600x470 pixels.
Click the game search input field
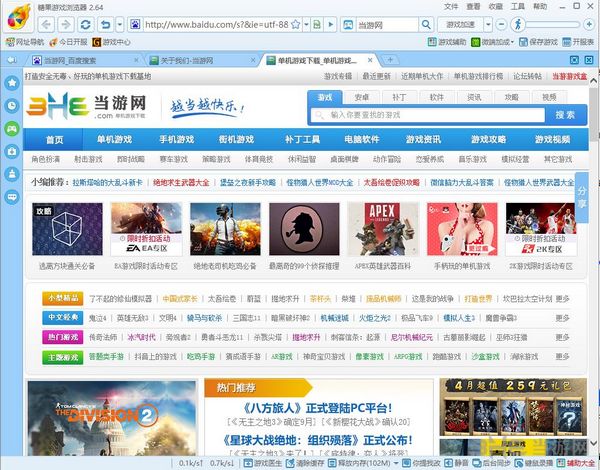coord(427,115)
